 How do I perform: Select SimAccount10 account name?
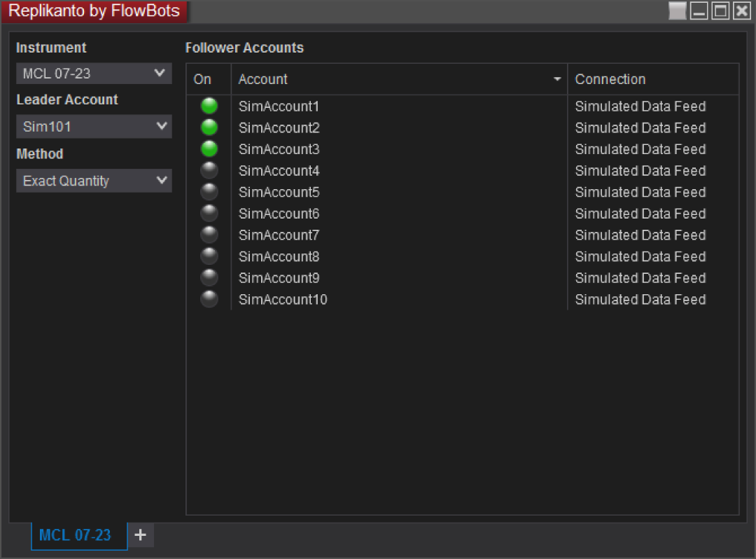click(x=283, y=300)
